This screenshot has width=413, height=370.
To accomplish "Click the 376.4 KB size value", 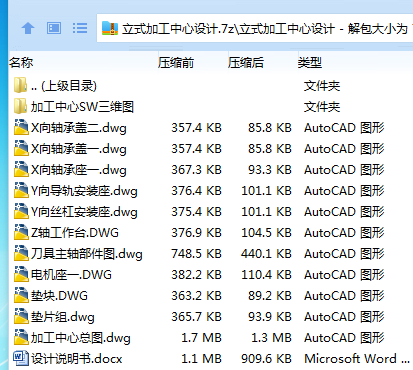I will click(196, 191).
